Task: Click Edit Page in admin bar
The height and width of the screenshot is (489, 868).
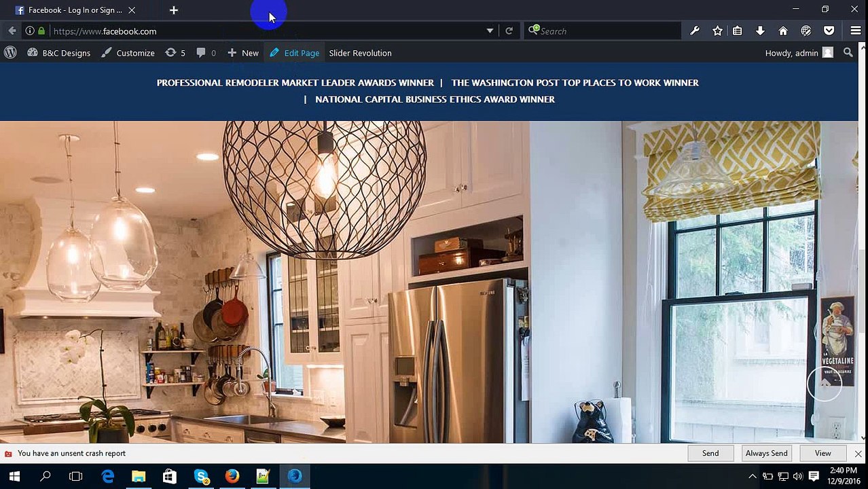Action: coord(294,52)
